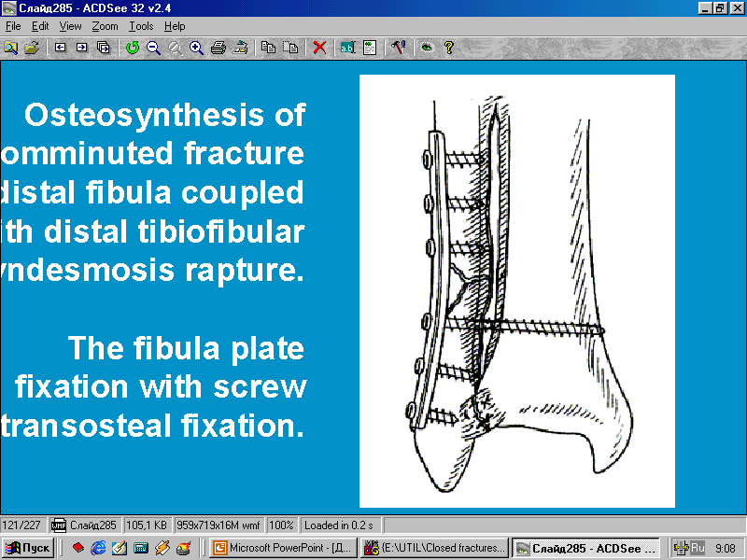Click the 'Loaded in 0.2 s' status

tap(339, 525)
